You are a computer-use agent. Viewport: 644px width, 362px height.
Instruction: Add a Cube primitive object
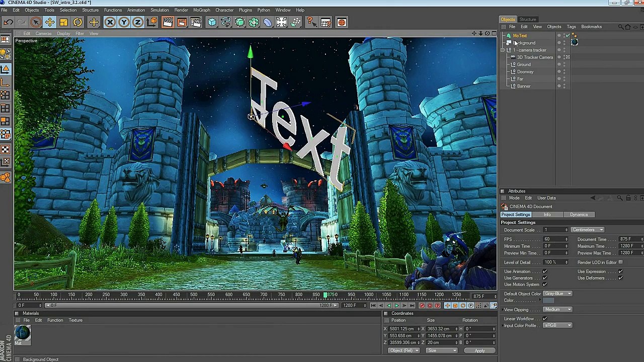[212, 22]
